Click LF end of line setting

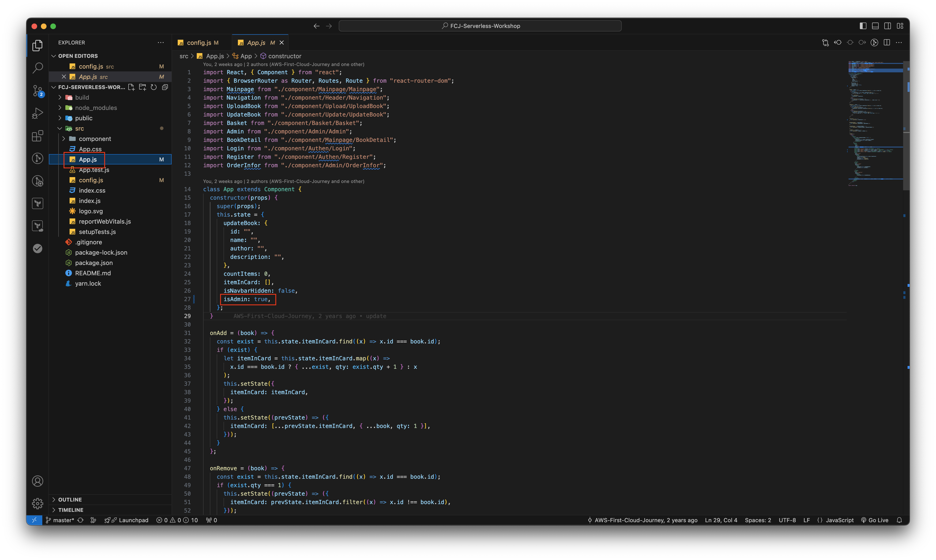coord(806,520)
